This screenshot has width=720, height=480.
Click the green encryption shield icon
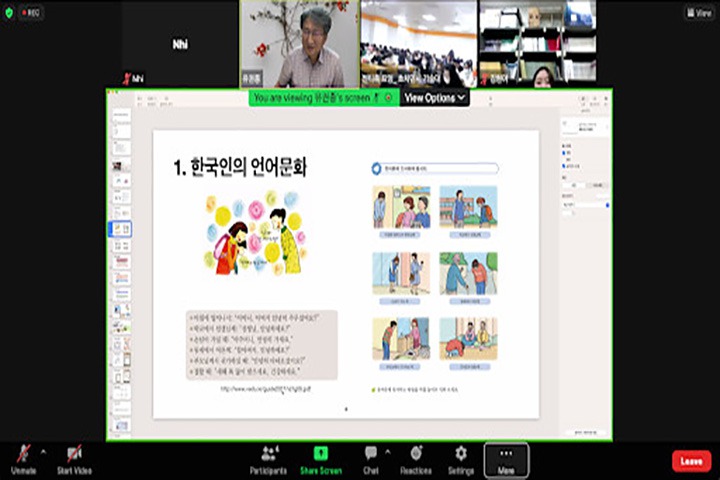pyautogui.click(x=9, y=12)
